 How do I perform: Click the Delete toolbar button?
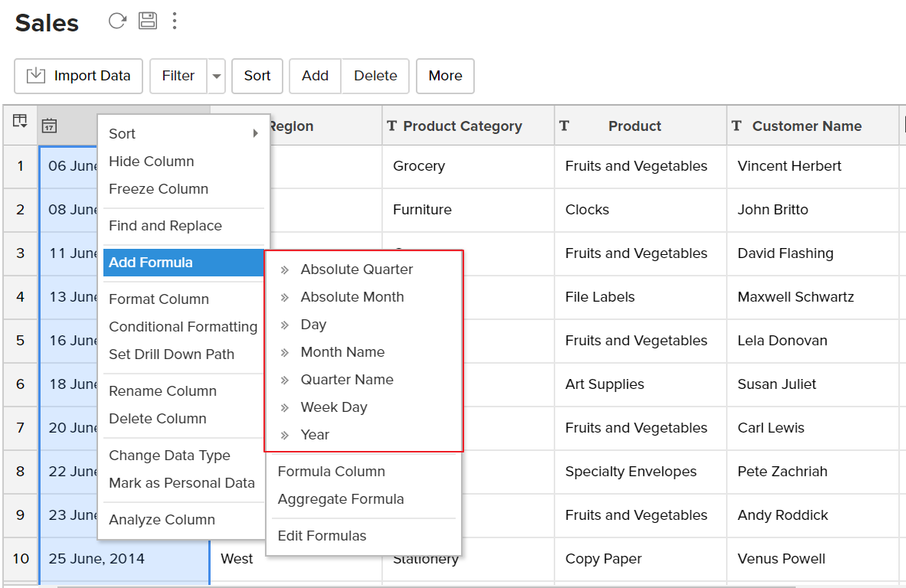click(375, 76)
